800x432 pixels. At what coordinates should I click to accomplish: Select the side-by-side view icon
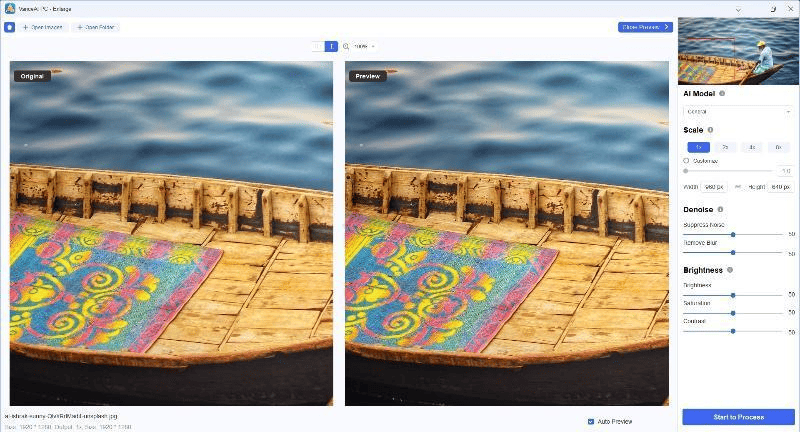click(331, 46)
